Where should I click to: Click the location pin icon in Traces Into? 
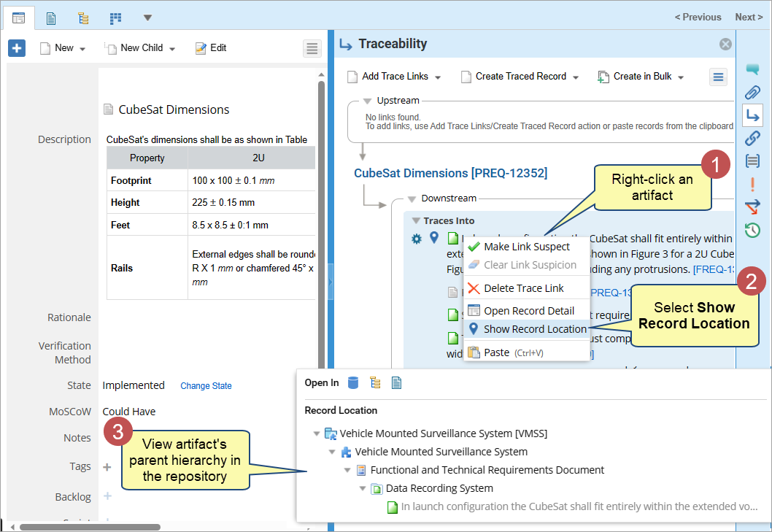pos(433,238)
